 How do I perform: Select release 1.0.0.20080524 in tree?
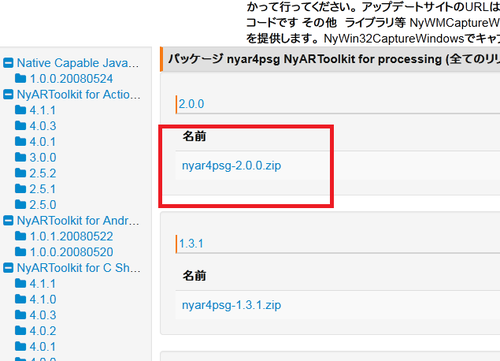point(71,79)
